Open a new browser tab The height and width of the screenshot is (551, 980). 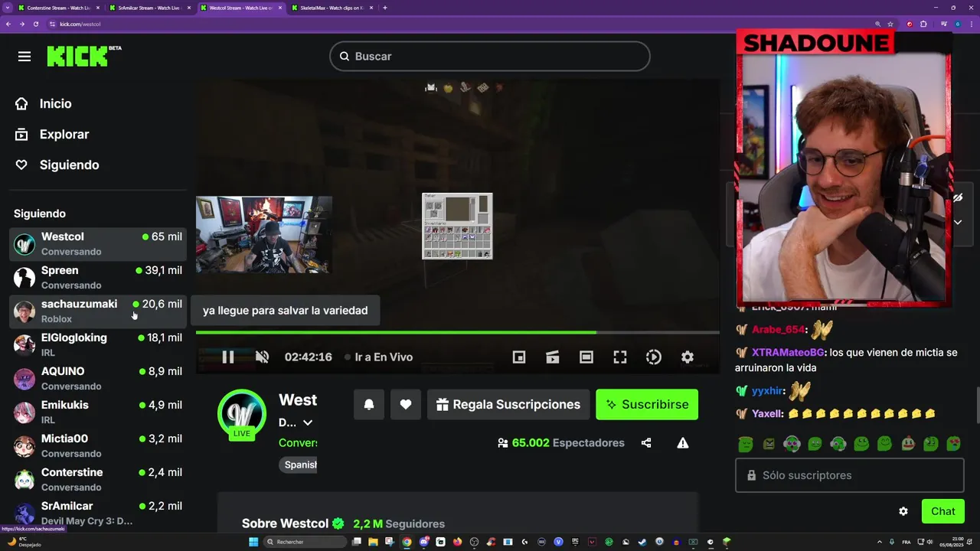(385, 8)
